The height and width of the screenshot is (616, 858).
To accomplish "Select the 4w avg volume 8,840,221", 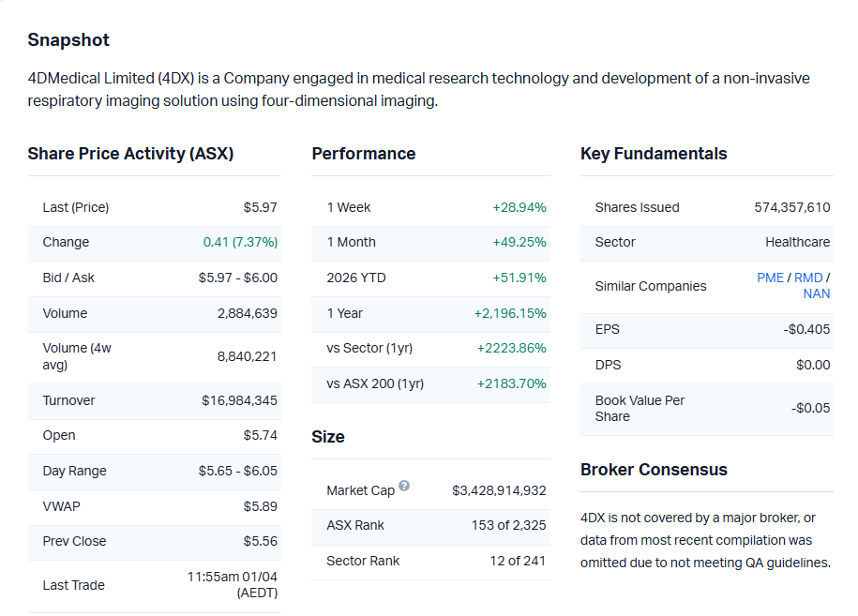I will [247, 356].
